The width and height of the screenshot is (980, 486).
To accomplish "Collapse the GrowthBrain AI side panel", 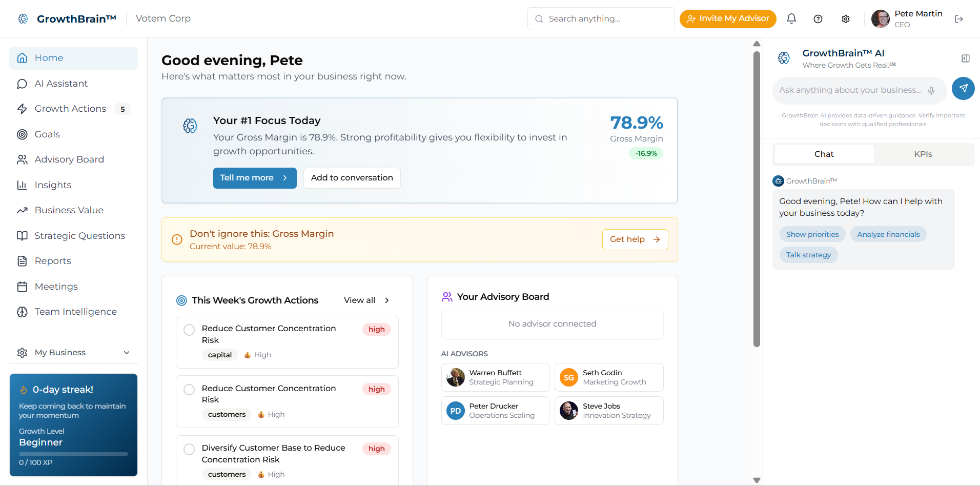I will [965, 58].
